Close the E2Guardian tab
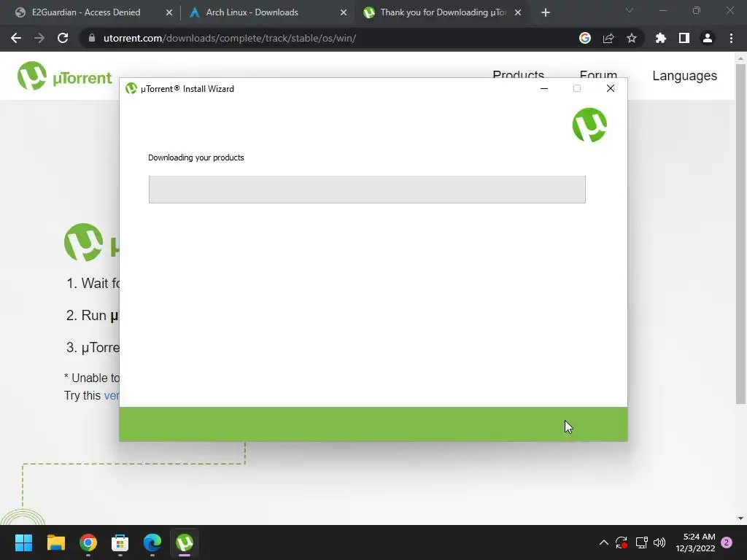This screenshot has width=747, height=560. tap(169, 12)
